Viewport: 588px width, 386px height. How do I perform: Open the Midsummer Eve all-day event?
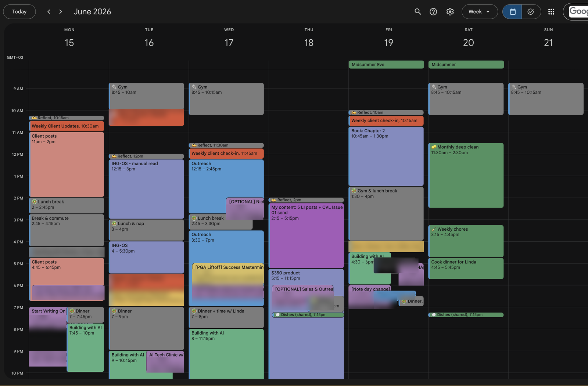(x=386, y=65)
